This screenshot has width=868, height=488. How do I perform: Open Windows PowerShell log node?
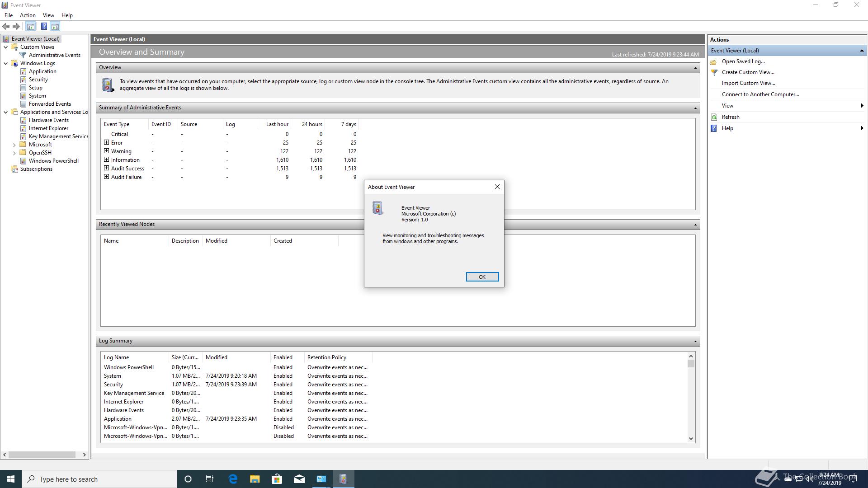click(x=54, y=161)
